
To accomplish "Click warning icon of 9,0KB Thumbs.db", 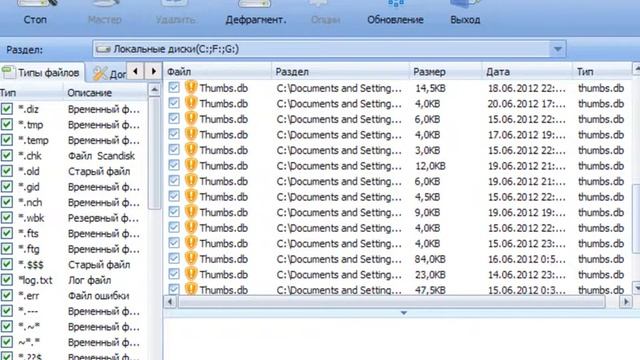I will [x=191, y=211].
